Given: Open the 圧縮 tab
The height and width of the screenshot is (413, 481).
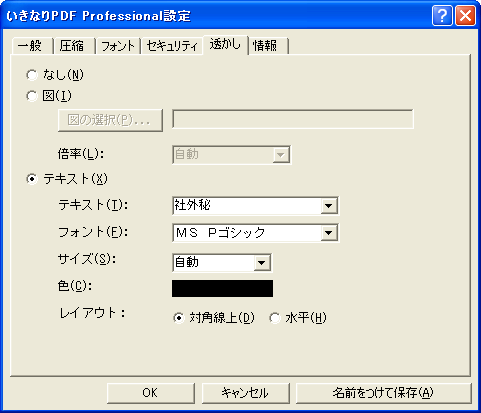Looking at the screenshot, I should [73, 46].
